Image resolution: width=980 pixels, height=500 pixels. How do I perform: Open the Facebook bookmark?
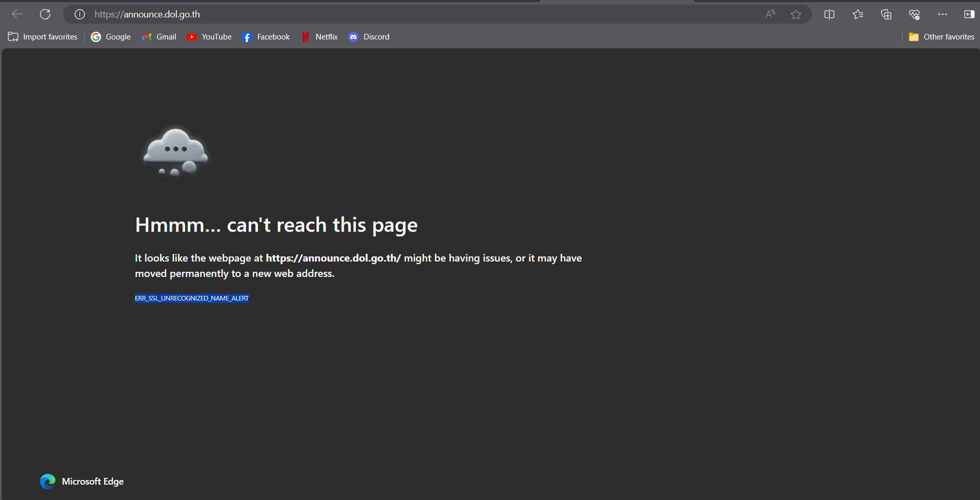coord(266,37)
